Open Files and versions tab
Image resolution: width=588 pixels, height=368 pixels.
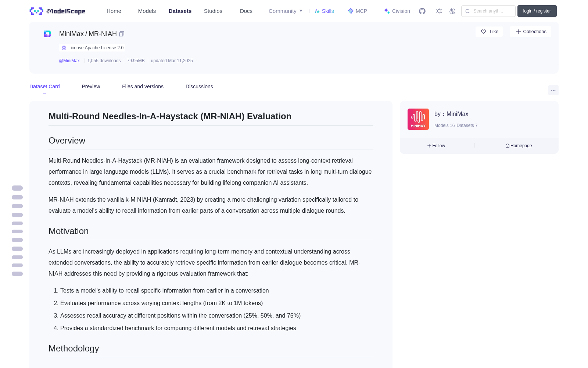[x=143, y=86]
